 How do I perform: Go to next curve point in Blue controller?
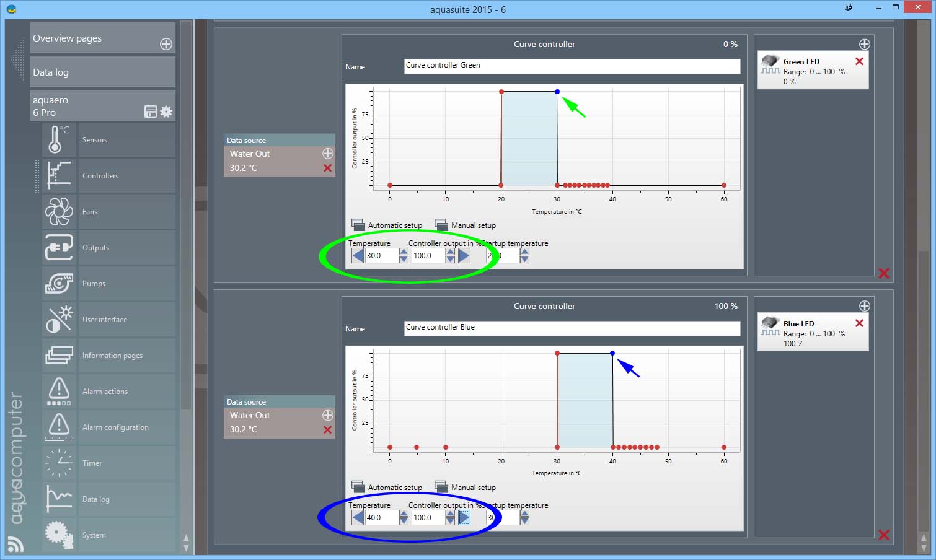click(464, 517)
